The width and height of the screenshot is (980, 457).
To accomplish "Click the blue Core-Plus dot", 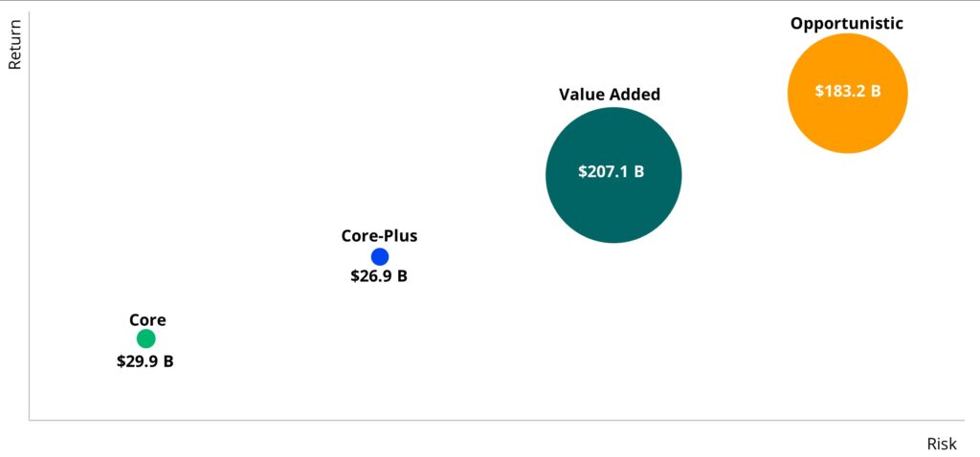I will pos(379,256).
